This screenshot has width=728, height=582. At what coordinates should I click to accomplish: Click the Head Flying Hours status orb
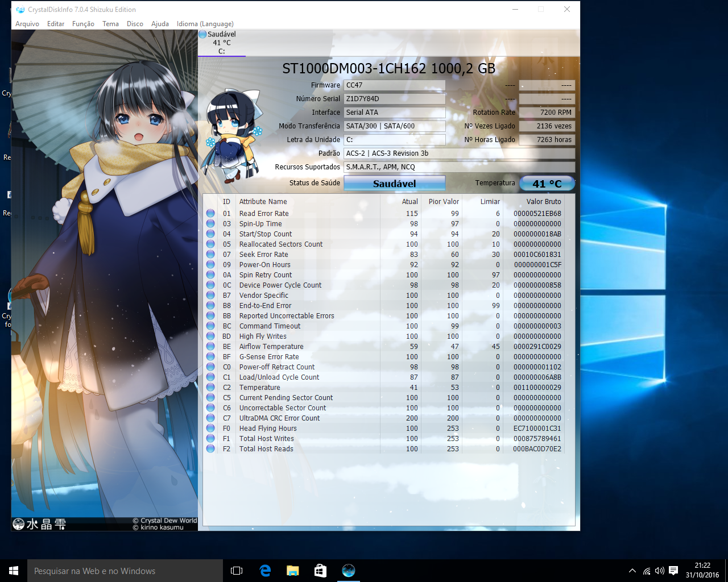(210, 429)
